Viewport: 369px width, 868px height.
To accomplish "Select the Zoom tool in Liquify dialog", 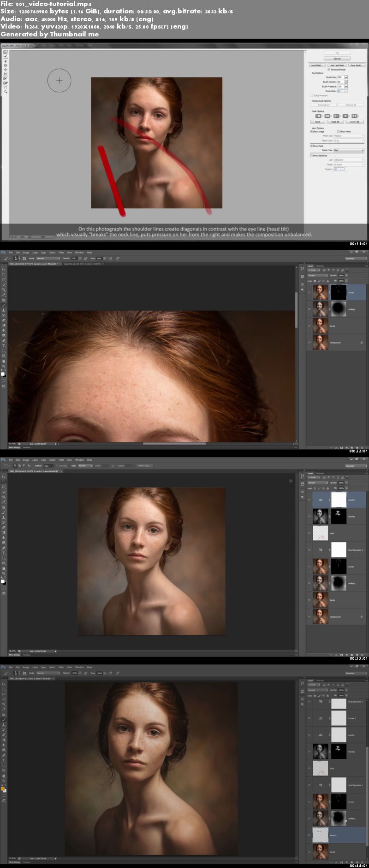I will tap(6, 92).
